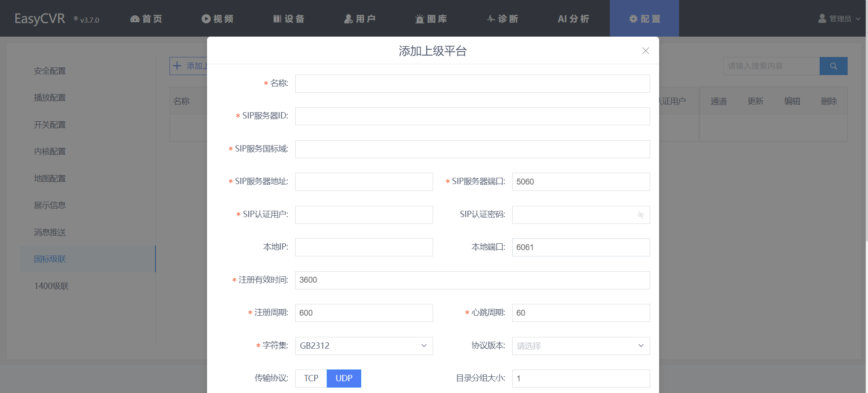Screen dimensions: 868x393
Task: Click the 心跳周期 field showing 60
Action: 581,313
